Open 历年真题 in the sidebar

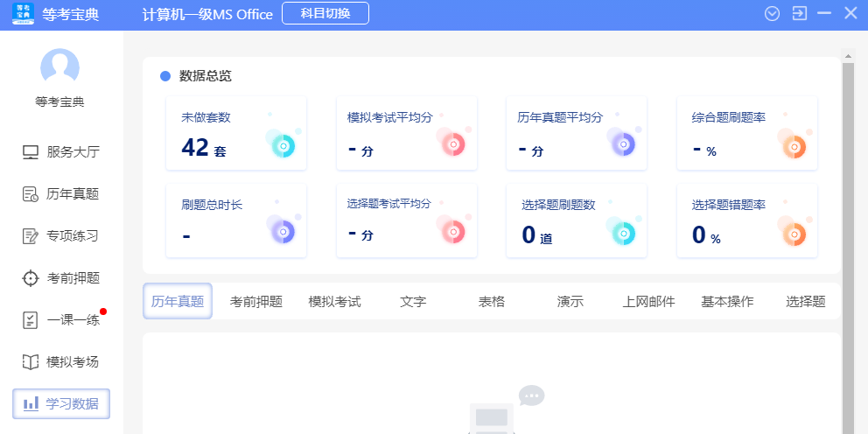pos(61,194)
